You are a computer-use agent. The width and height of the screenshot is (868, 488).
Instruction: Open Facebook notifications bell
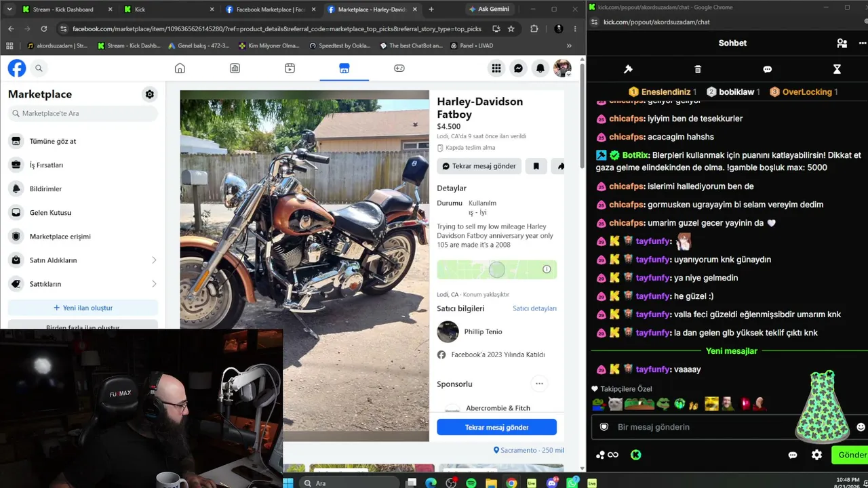(x=540, y=68)
